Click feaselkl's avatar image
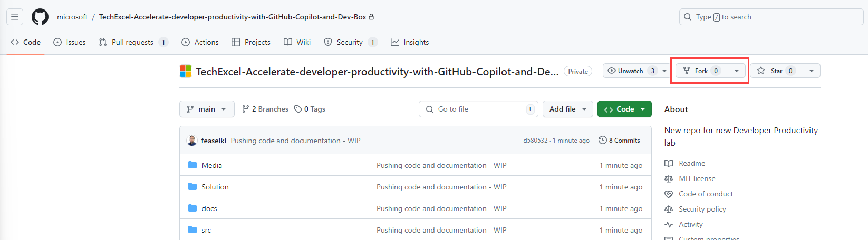868x240 pixels. [192, 141]
